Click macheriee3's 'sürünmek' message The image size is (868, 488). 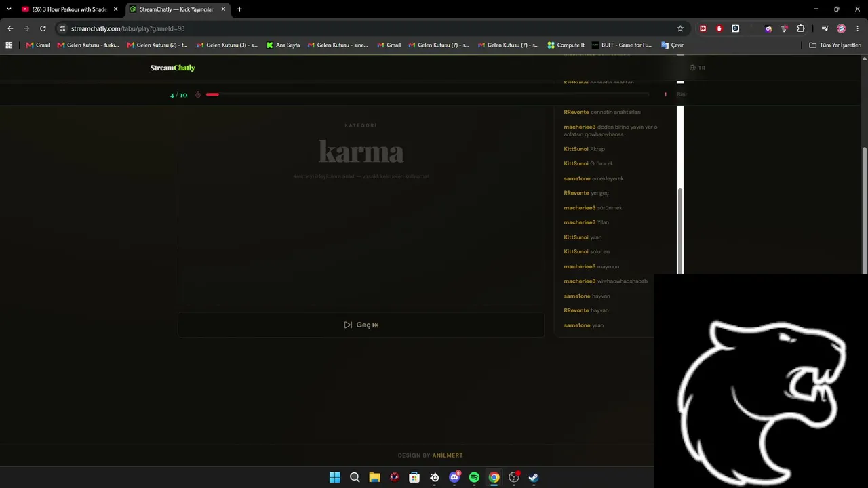tap(593, 208)
